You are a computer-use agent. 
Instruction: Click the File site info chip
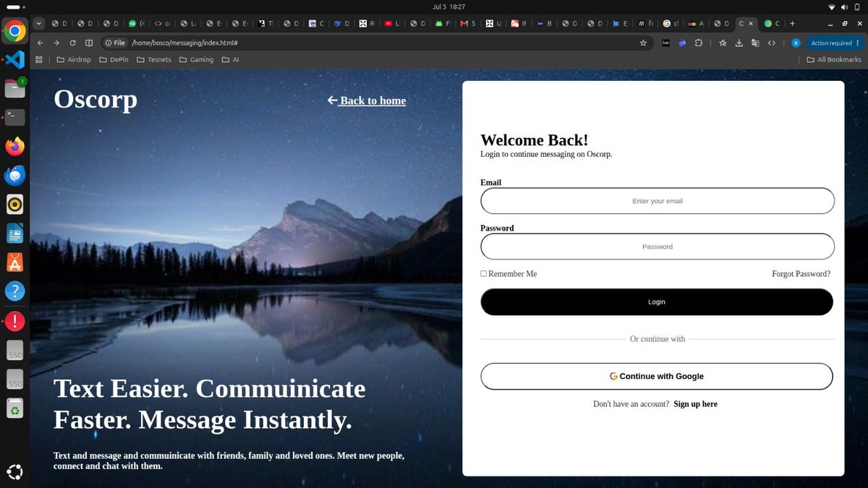(x=115, y=43)
